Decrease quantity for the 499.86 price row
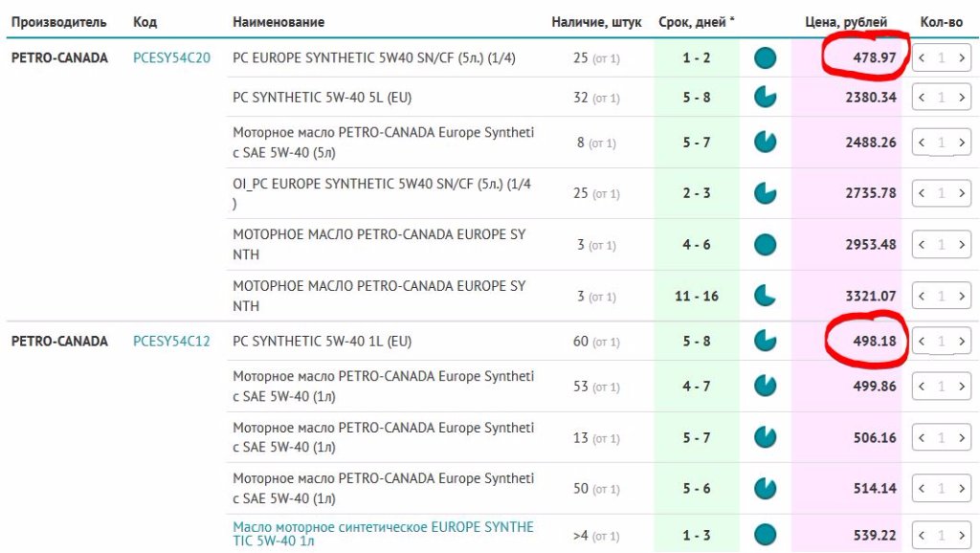The width and height of the screenshot is (980, 553). pos(922,387)
